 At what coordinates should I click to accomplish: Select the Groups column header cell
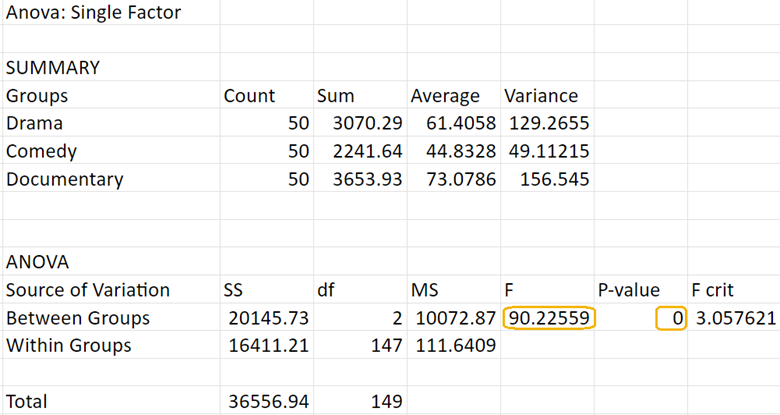tap(38, 96)
